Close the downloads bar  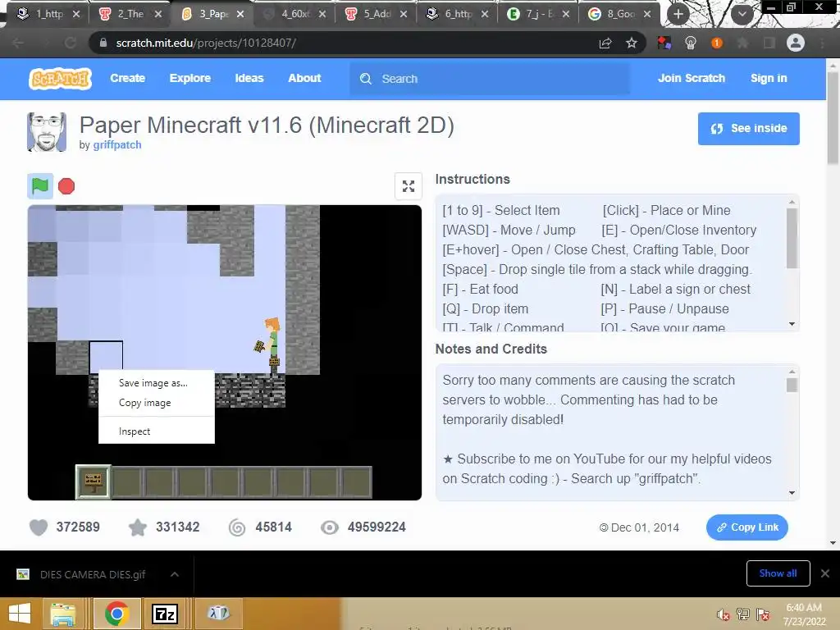coord(825,573)
